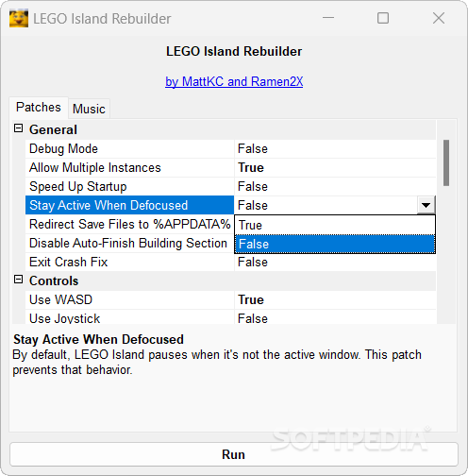Choose True in the dropdown list
Screen dimensions: 468x476
[x=335, y=225]
